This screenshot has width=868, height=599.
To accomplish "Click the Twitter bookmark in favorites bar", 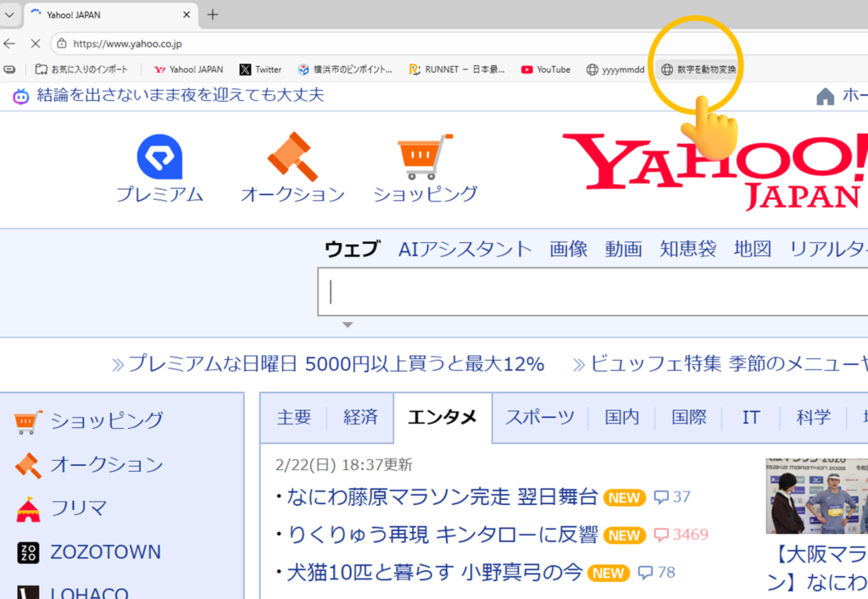I will pyautogui.click(x=260, y=69).
